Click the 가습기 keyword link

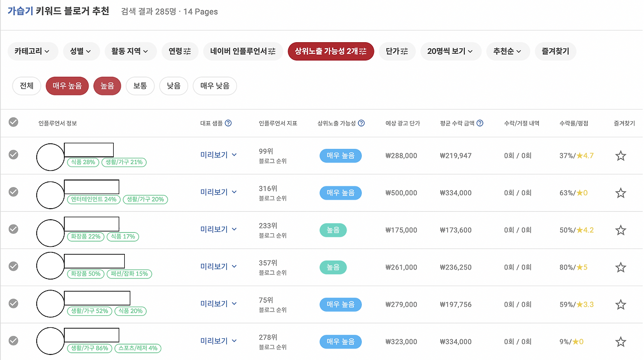coord(21,11)
